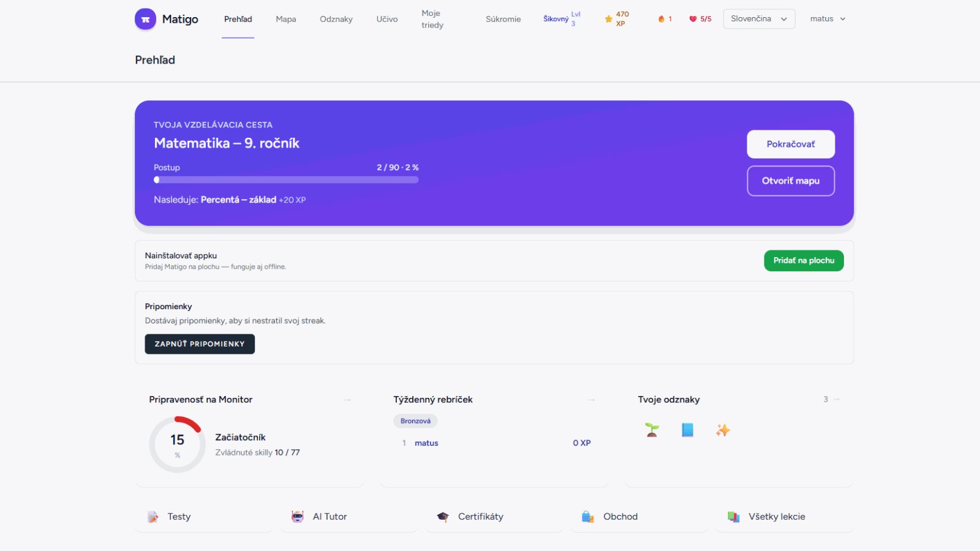Click matus in the leaderboard
The height and width of the screenshot is (551, 980).
click(426, 443)
